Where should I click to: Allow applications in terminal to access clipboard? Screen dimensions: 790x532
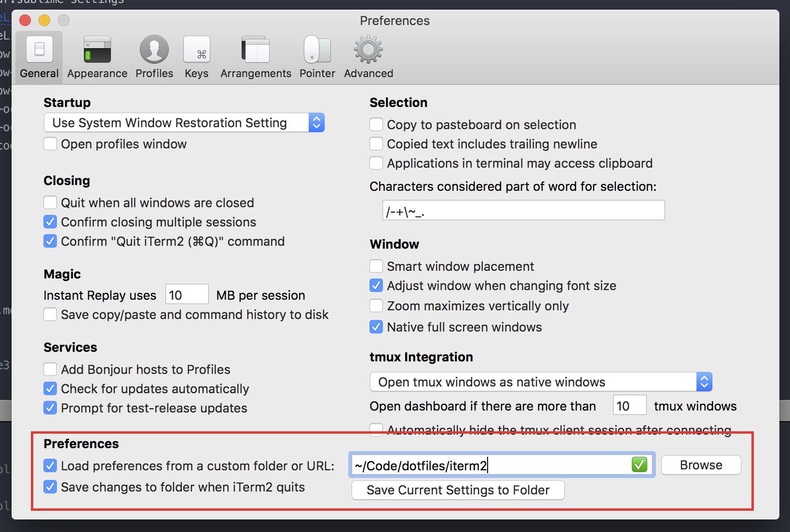tap(376, 163)
